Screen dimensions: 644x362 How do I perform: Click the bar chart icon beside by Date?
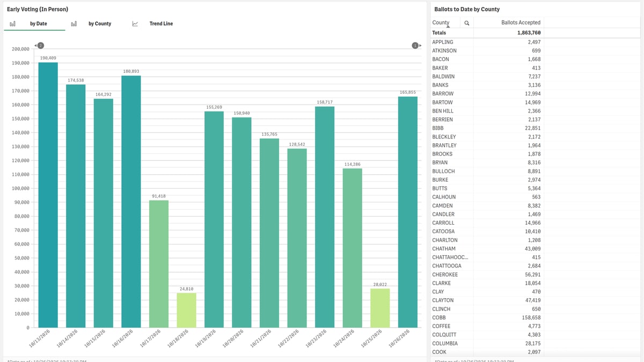pos(12,24)
